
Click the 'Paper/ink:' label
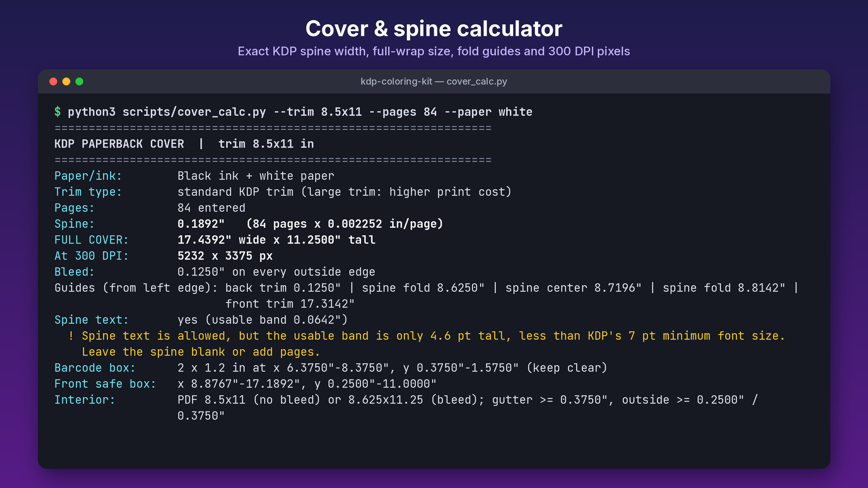(x=88, y=176)
